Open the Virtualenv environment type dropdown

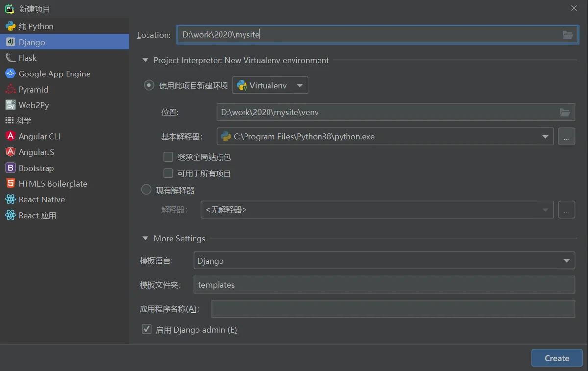point(270,85)
